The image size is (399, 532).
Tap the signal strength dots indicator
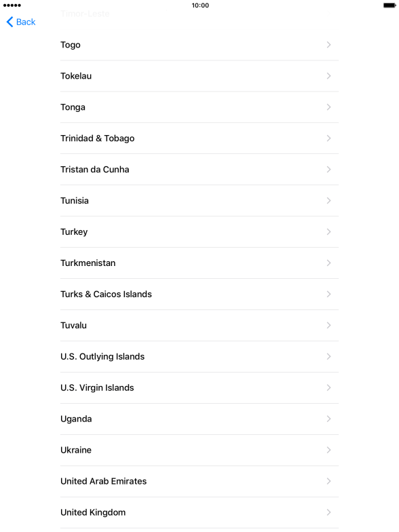pyautogui.click(x=12, y=5)
